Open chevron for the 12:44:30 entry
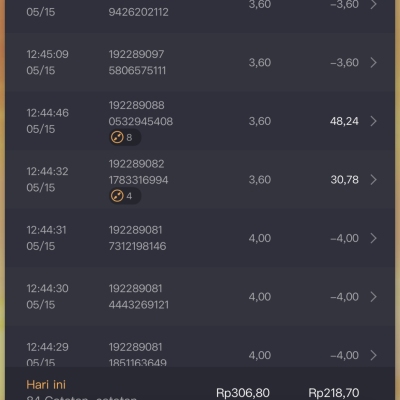 (373, 297)
